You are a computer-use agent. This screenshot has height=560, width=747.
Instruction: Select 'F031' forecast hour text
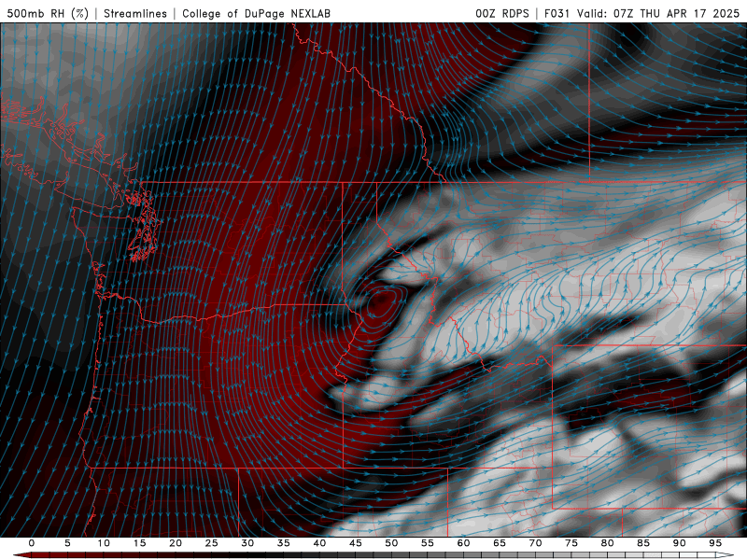pyautogui.click(x=557, y=13)
